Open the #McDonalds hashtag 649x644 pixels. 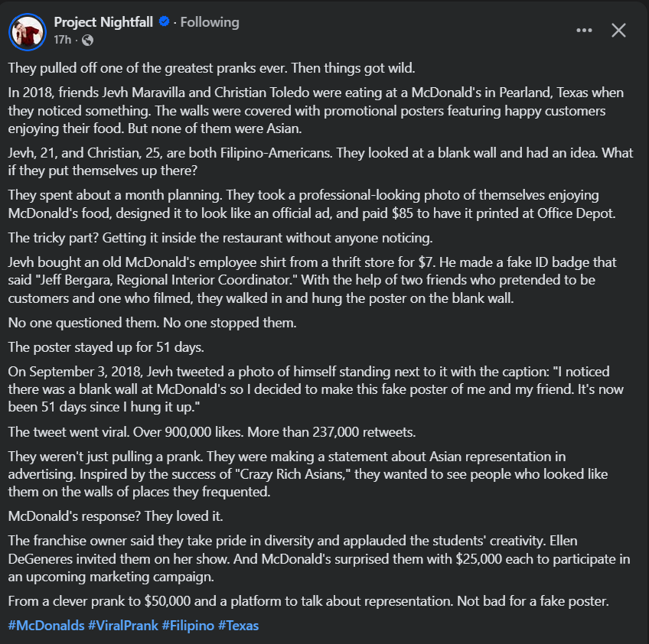coord(46,626)
